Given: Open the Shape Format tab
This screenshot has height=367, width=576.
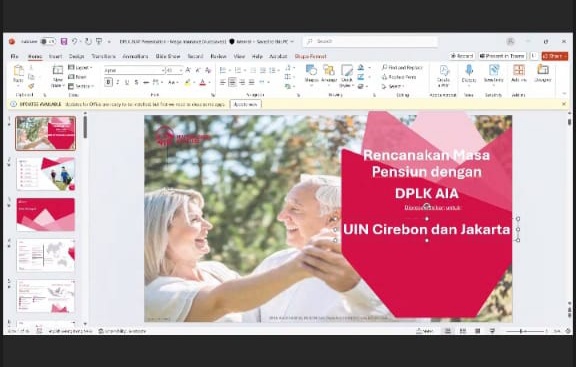Looking at the screenshot, I should 310,56.
